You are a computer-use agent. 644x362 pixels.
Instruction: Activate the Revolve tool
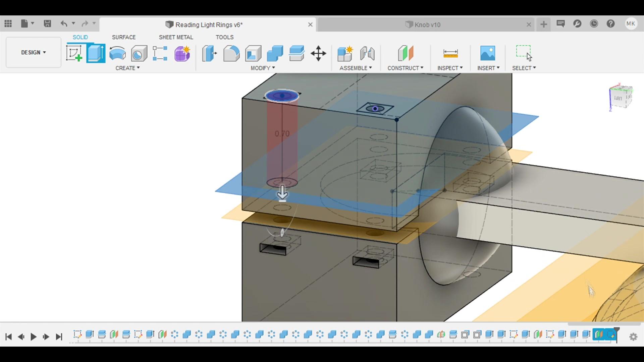pos(117,53)
